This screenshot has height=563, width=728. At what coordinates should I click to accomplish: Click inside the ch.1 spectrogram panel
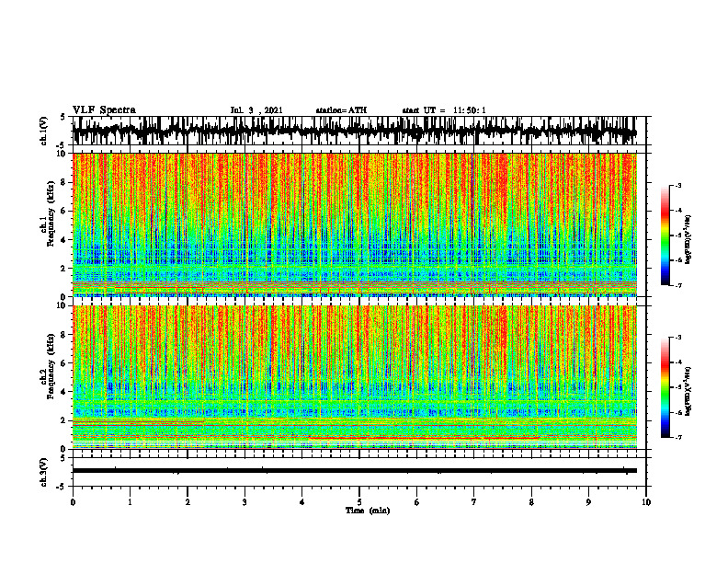[x=355, y=224]
